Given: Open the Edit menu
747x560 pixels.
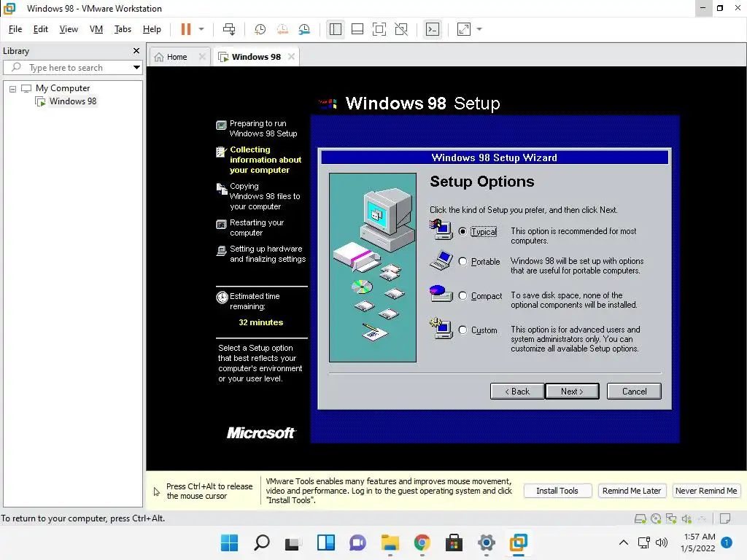Looking at the screenshot, I should click(x=41, y=29).
